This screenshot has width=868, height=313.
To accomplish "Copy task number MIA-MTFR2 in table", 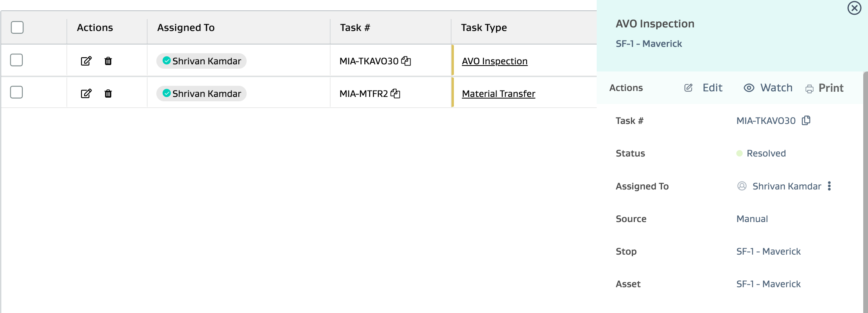I will click(395, 93).
